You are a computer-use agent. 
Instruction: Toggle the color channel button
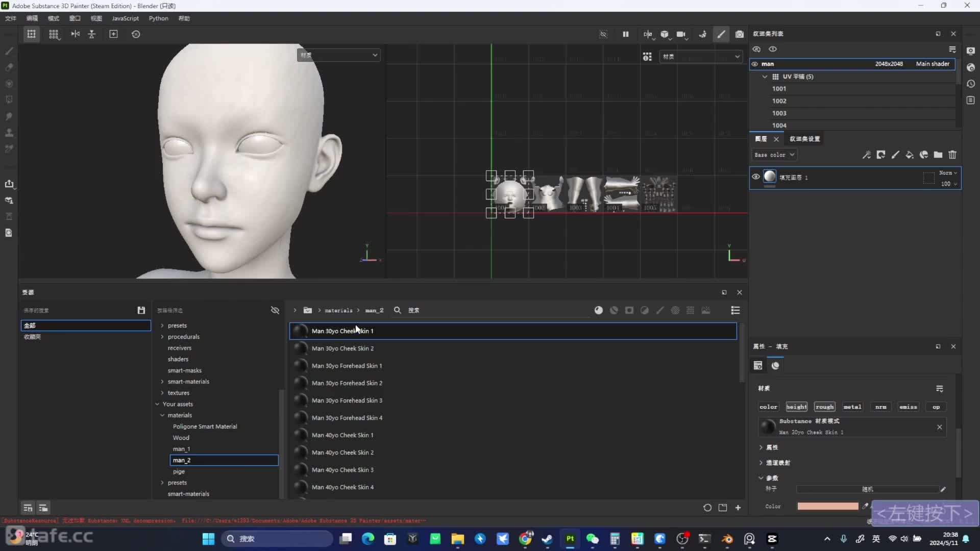768,407
